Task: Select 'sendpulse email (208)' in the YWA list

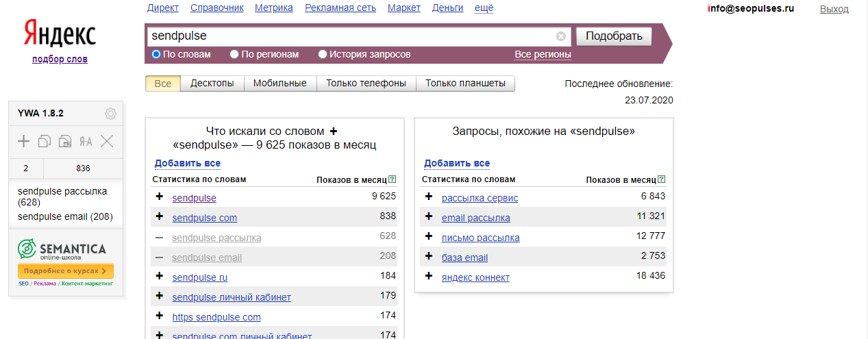Action: click(65, 216)
